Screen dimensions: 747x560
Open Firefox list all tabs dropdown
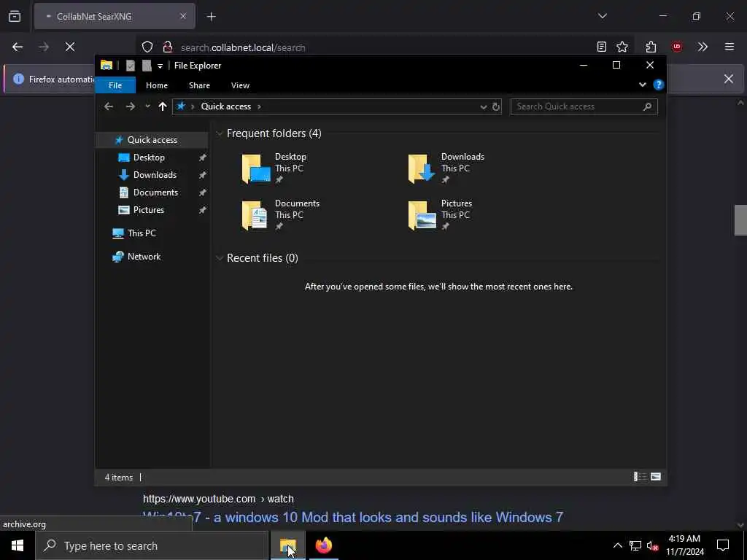click(603, 16)
